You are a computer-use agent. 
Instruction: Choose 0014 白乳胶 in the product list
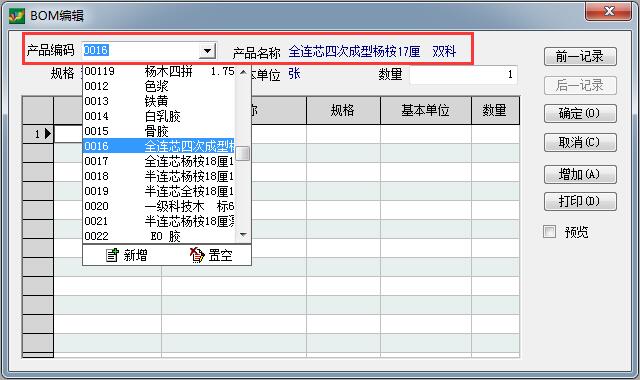(159, 116)
